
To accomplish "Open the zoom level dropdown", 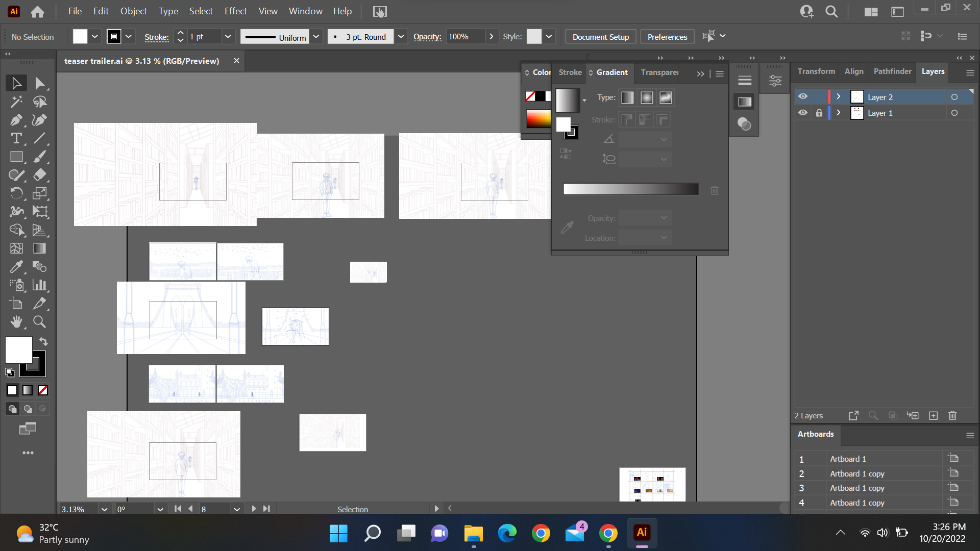I will (104, 509).
